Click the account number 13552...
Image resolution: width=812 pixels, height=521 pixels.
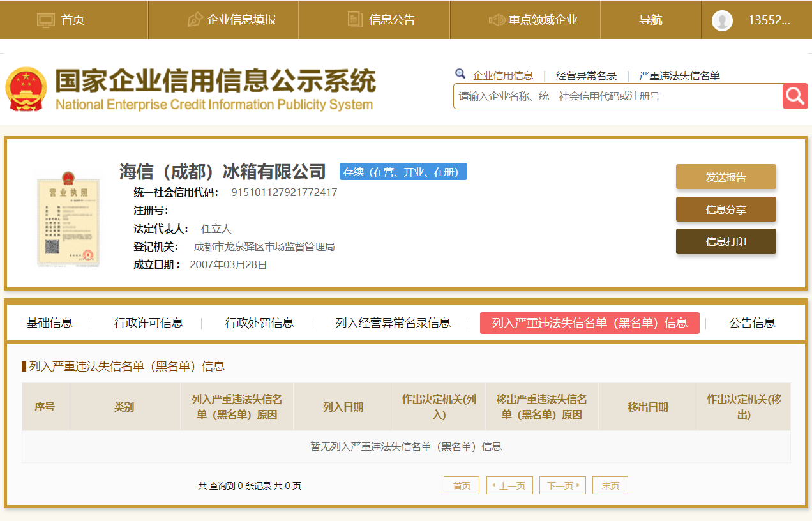coord(769,20)
